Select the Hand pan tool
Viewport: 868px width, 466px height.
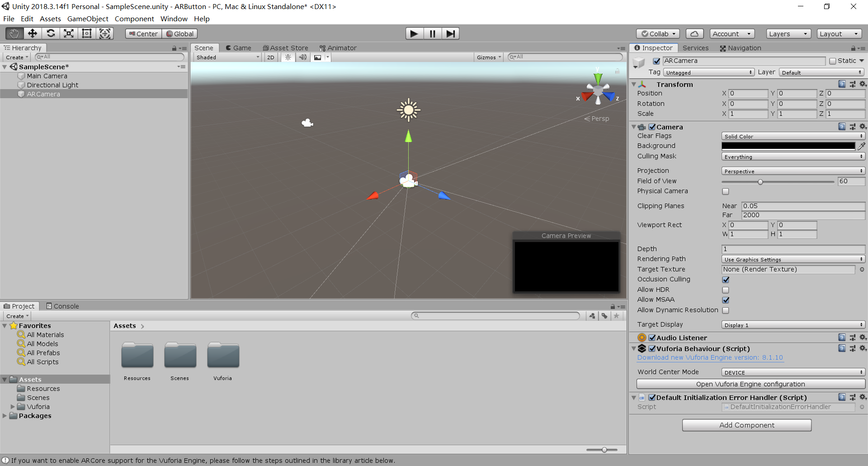[x=14, y=33]
